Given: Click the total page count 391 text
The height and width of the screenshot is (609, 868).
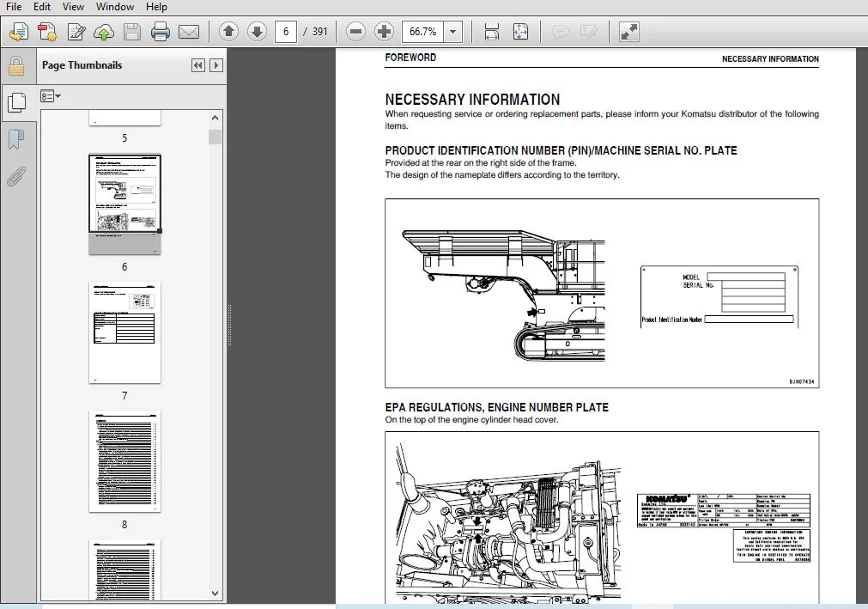Looking at the screenshot, I should pyautogui.click(x=320, y=32).
